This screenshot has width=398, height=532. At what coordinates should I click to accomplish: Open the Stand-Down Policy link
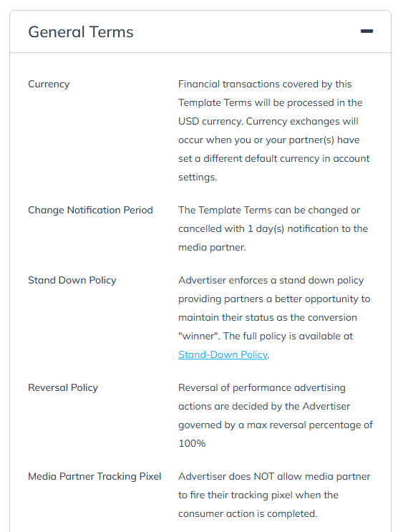(x=223, y=354)
